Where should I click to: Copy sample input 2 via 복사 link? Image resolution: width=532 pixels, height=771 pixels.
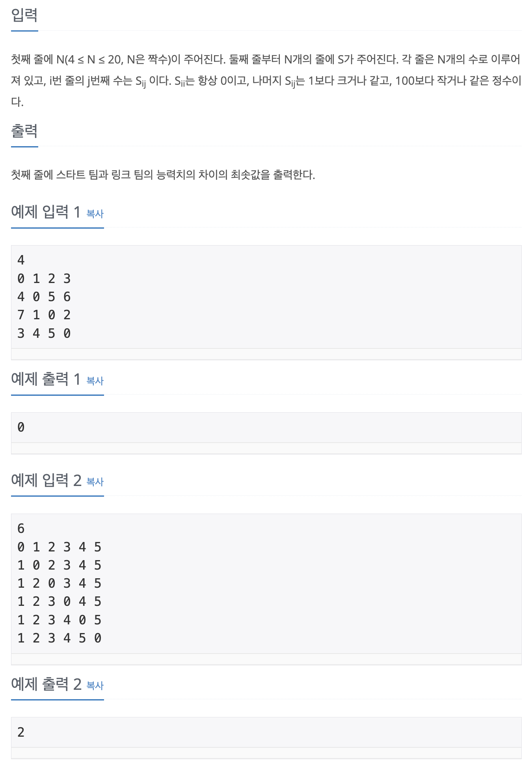pos(95,482)
